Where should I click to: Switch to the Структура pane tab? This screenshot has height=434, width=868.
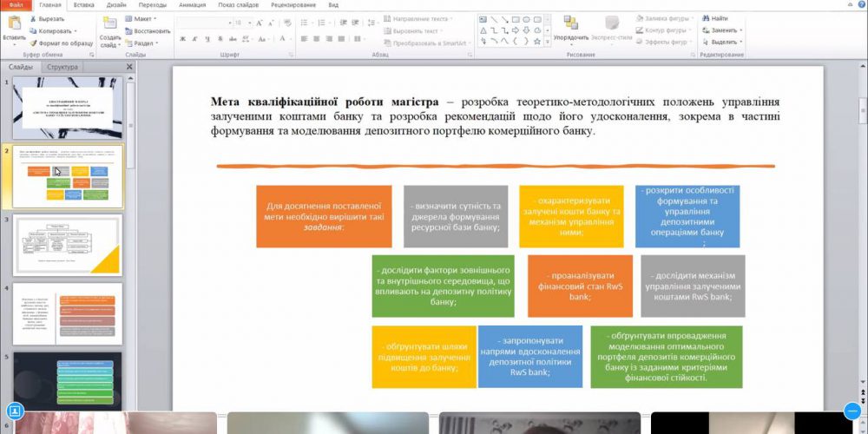point(62,67)
